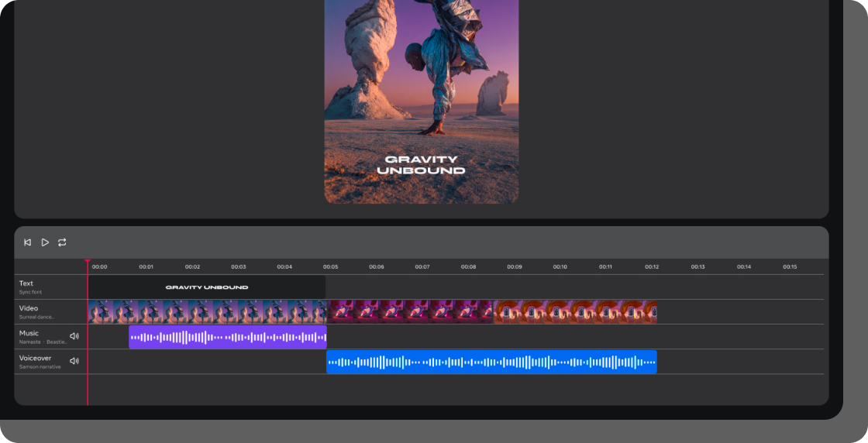
Task: Click the 00:07 mark on the ruler
Action: click(422, 266)
